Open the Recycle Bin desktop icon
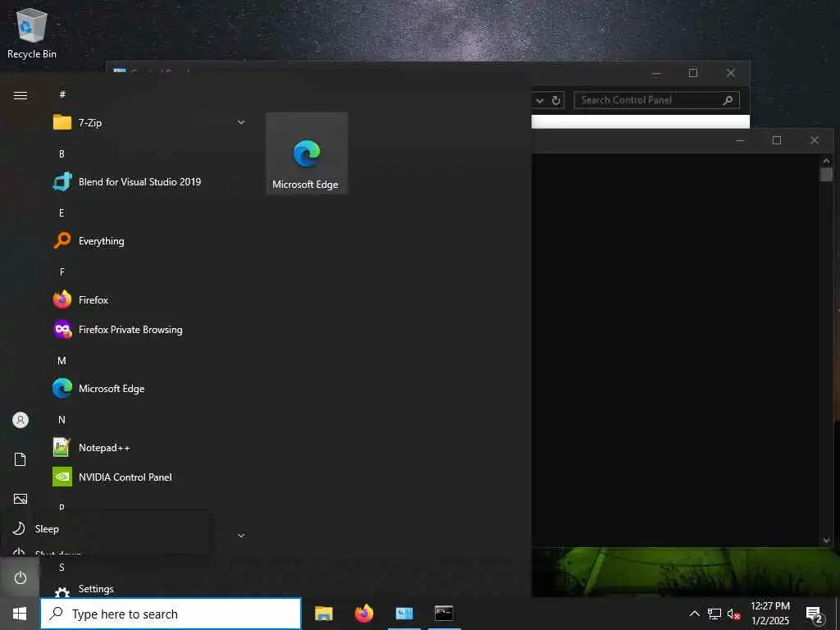This screenshot has width=840, height=630. (x=32, y=33)
